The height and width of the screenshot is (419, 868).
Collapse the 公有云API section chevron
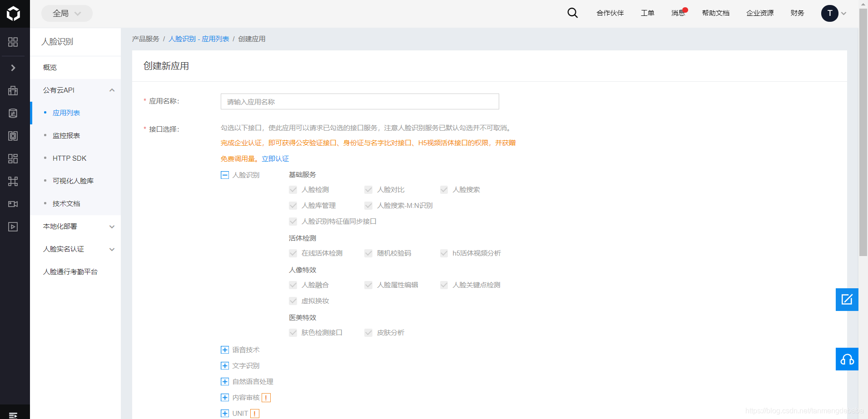point(112,90)
